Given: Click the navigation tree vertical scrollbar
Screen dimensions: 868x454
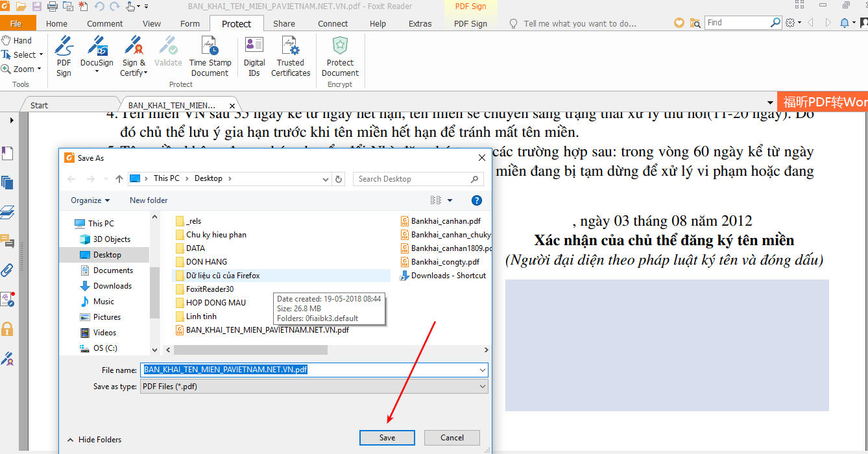Looking at the screenshot, I should click(x=154, y=292).
